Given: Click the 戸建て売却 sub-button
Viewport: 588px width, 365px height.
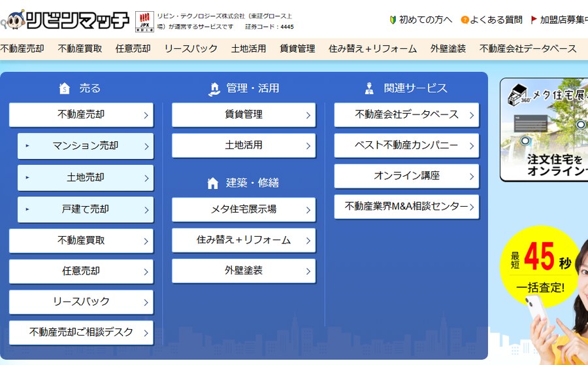Looking at the screenshot, I should [x=86, y=209].
